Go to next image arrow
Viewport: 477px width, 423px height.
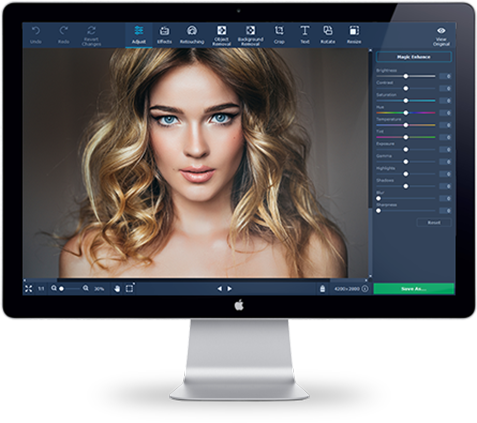coord(230,289)
